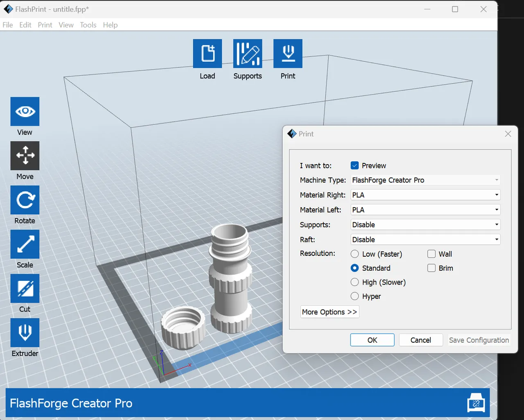Open the Help menu

(110, 25)
